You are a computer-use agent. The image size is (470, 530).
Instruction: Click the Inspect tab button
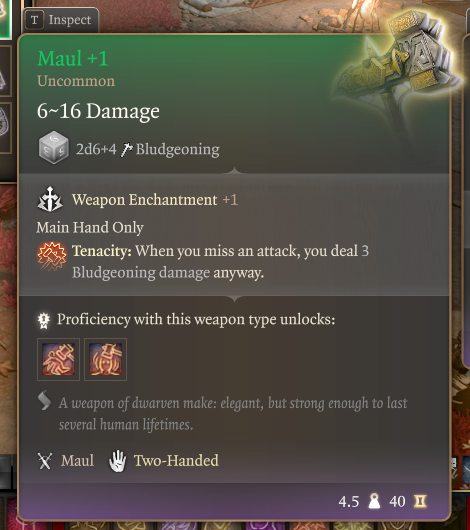pos(61,20)
